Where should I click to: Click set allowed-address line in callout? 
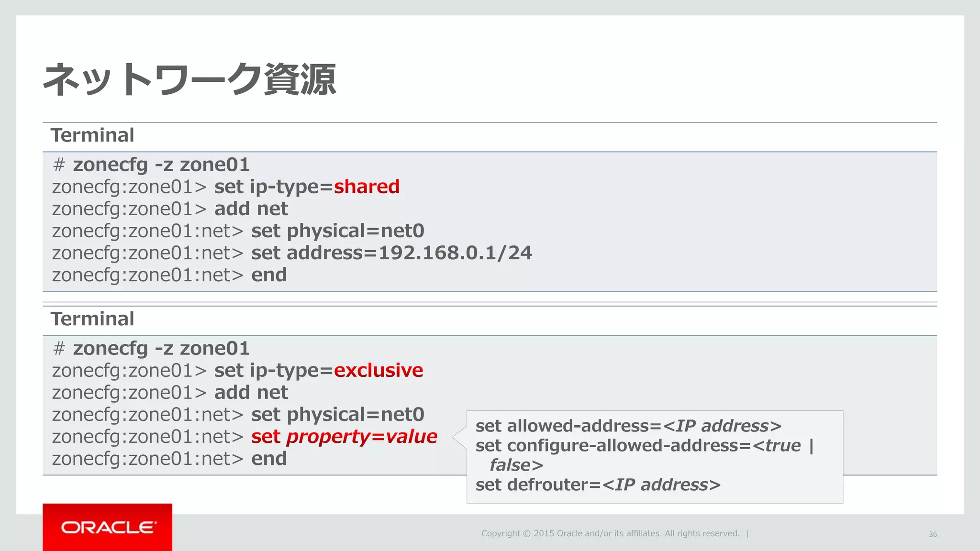tap(628, 426)
